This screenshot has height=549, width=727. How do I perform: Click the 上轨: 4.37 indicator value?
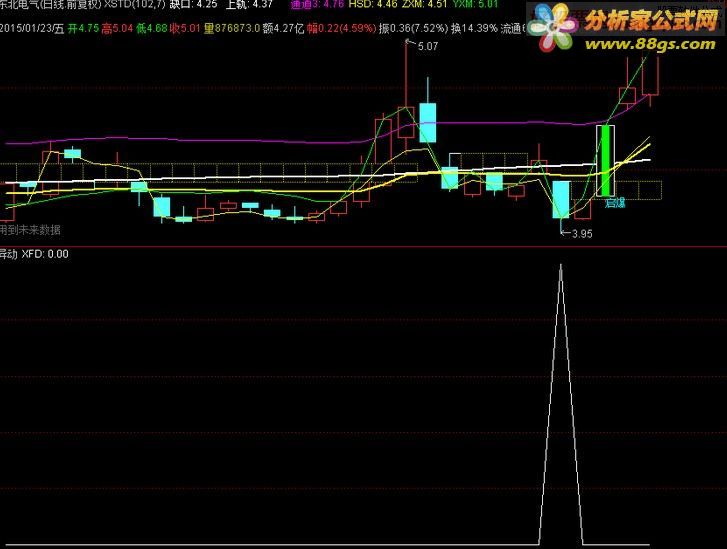[249, 5]
